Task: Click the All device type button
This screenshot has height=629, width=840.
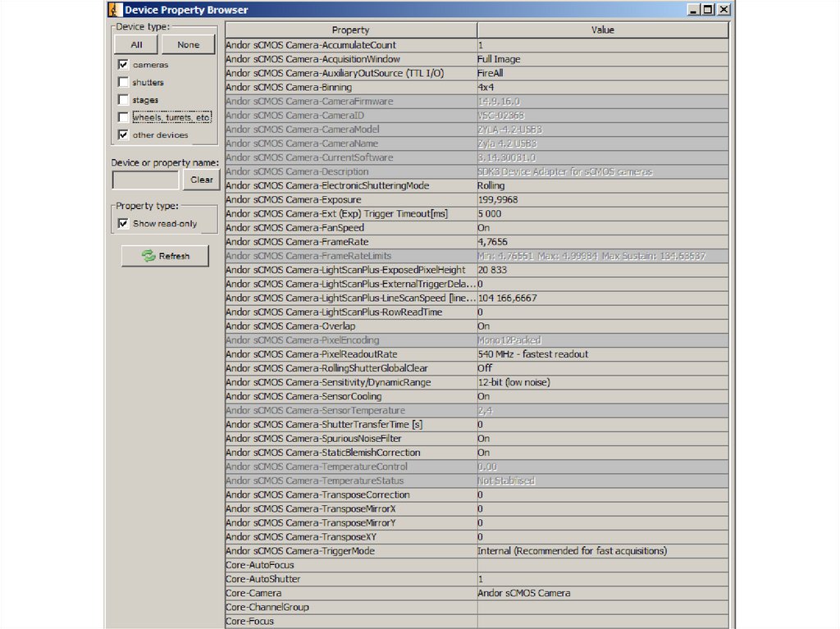Action: tap(136, 44)
